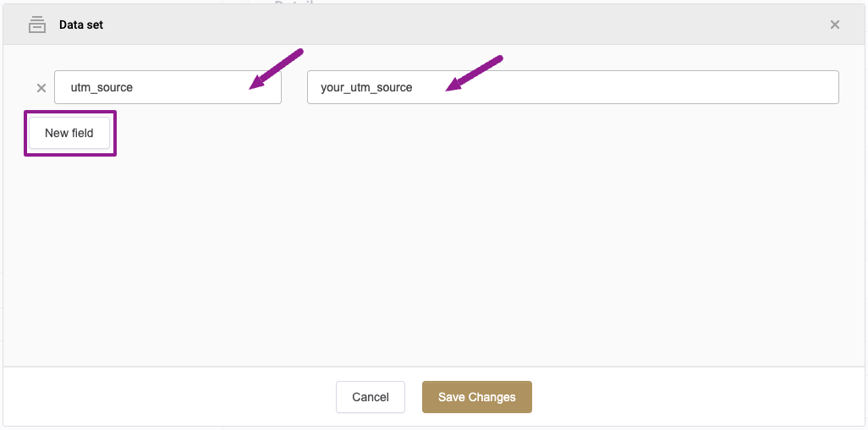Screen dimensions: 868x430
Task: Click the purple arrow pointing at utm_source
Action: (275, 69)
